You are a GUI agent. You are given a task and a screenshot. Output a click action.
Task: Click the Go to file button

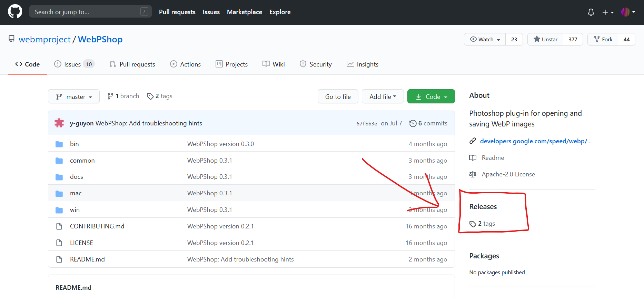338,96
